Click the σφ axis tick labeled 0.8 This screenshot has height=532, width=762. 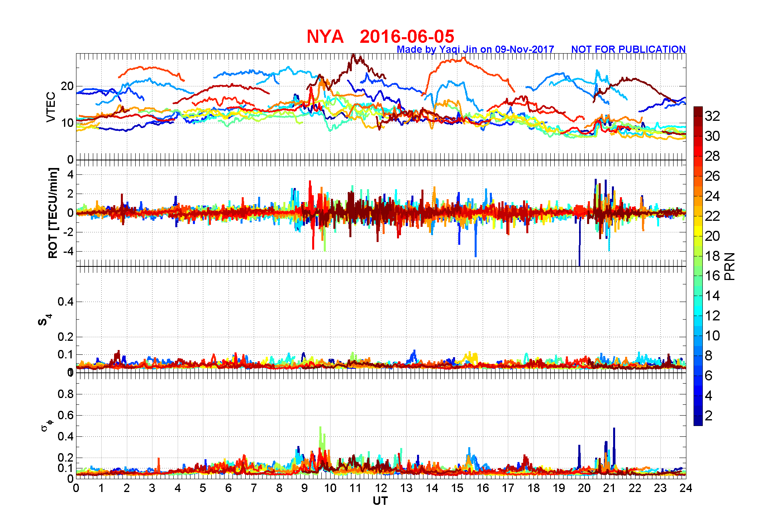(x=66, y=394)
